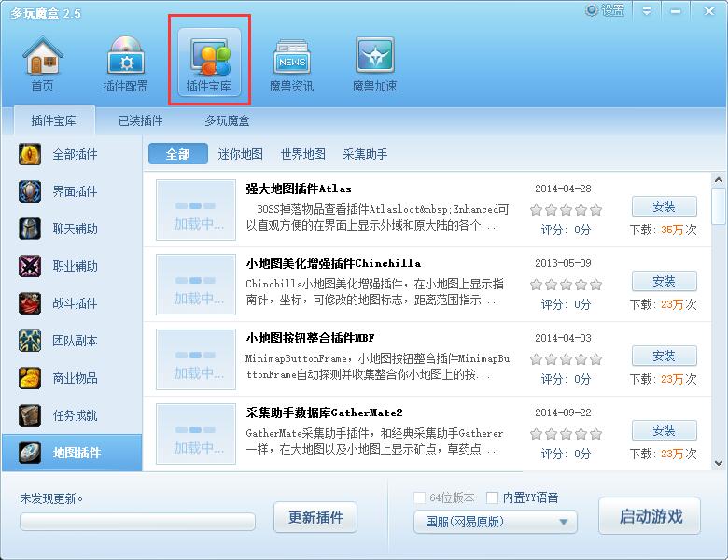The image size is (728, 560).
Task: Click 启动游戏 launch game button
Action: (650, 516)
